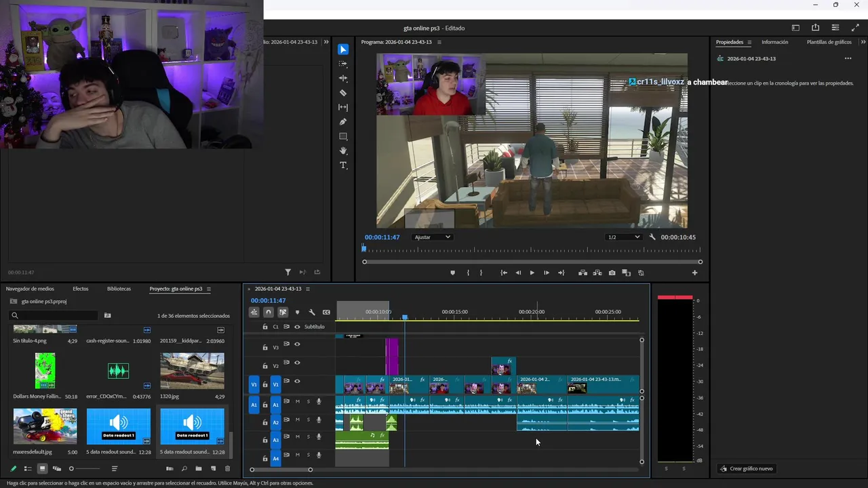Click the New Item icon in Project panel
Screen dimensions: 868x488
click(x=213, y=468)
